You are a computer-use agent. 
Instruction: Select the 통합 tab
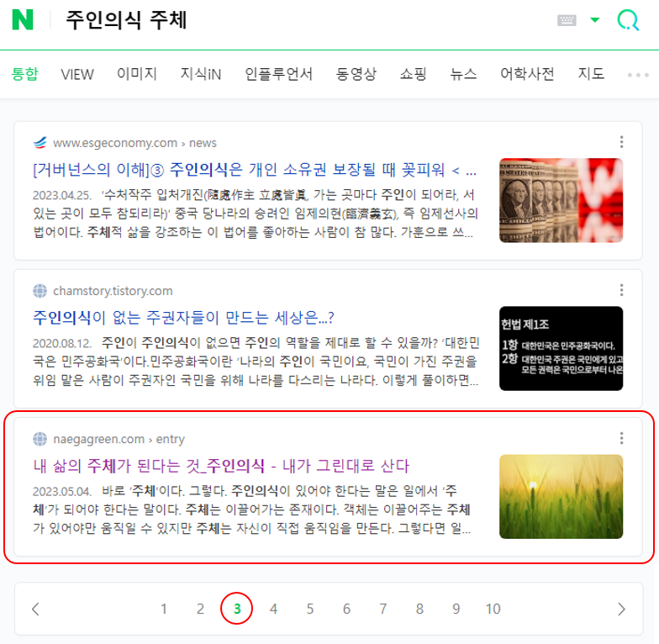click(25, 74)
